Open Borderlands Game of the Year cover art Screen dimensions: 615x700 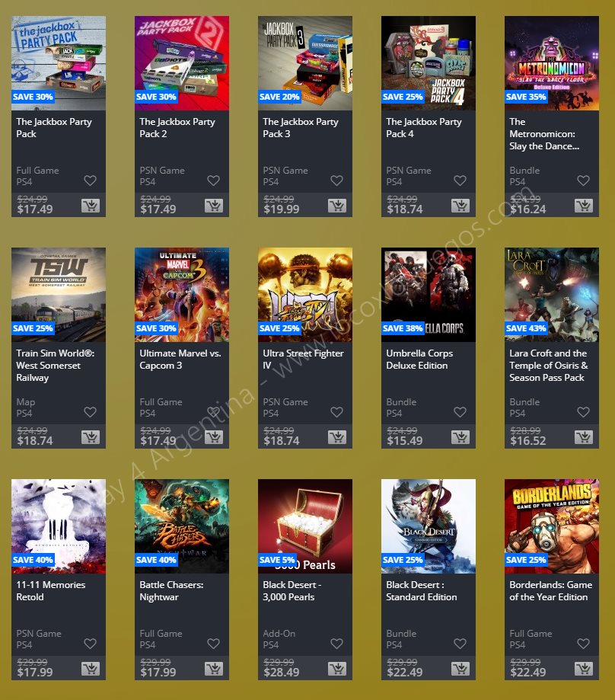[552, 526]
